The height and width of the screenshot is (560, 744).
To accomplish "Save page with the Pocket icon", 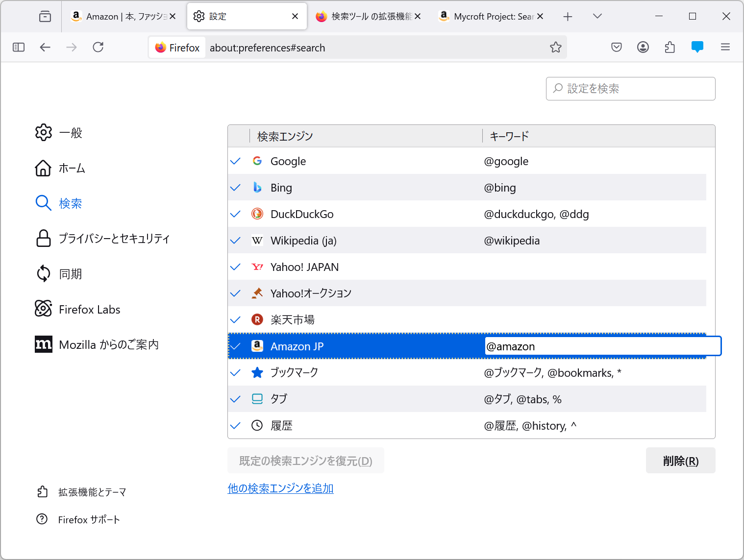I will coord(616,47).
